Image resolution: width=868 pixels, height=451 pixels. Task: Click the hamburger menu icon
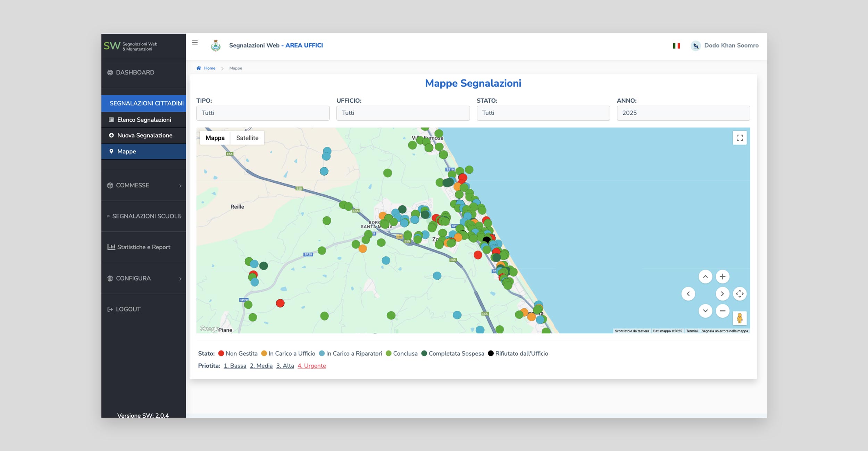pyautogui.click(x=195, y=43)
